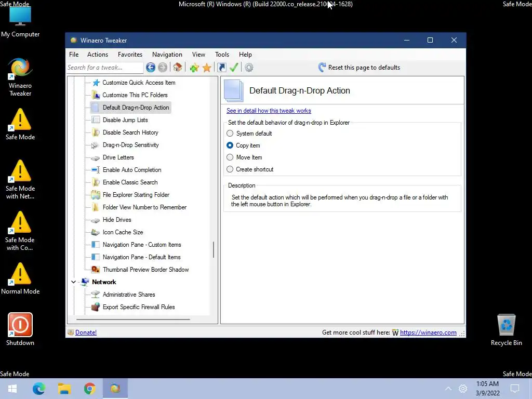Screen dimensions: 532x399
Task: Select the System default radio option
Action: 230,134
